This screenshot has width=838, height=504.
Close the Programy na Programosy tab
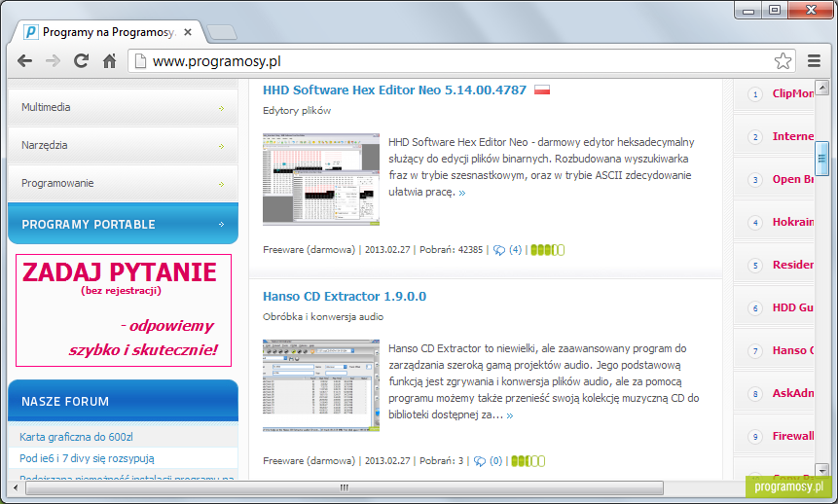click(x=188, y=32)
